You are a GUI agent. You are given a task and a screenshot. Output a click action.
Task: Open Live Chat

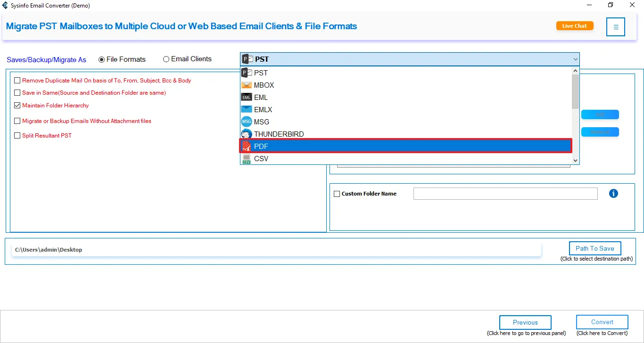point(574,26)
